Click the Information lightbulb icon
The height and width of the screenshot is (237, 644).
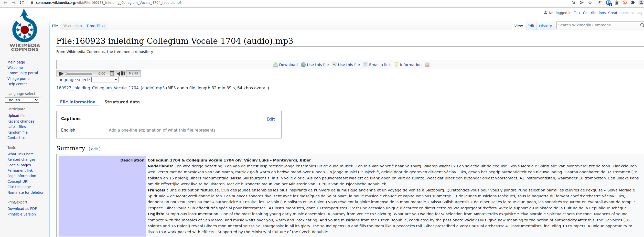(396, 65)
